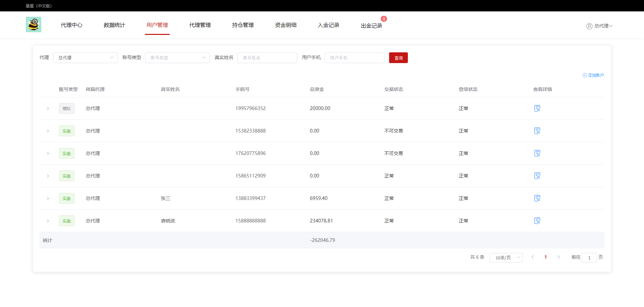
Task: Open the 代理 selector showing 总代理
Action: [85, 58]
